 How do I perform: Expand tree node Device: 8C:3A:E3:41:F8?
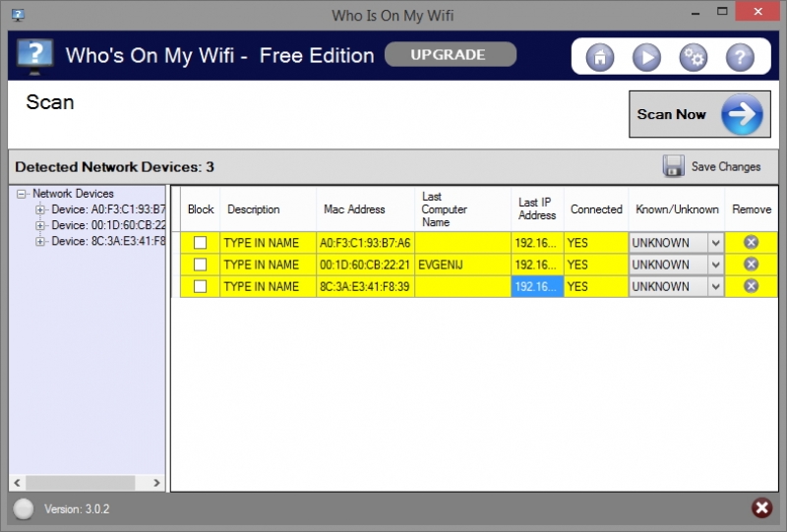(39, 241)
